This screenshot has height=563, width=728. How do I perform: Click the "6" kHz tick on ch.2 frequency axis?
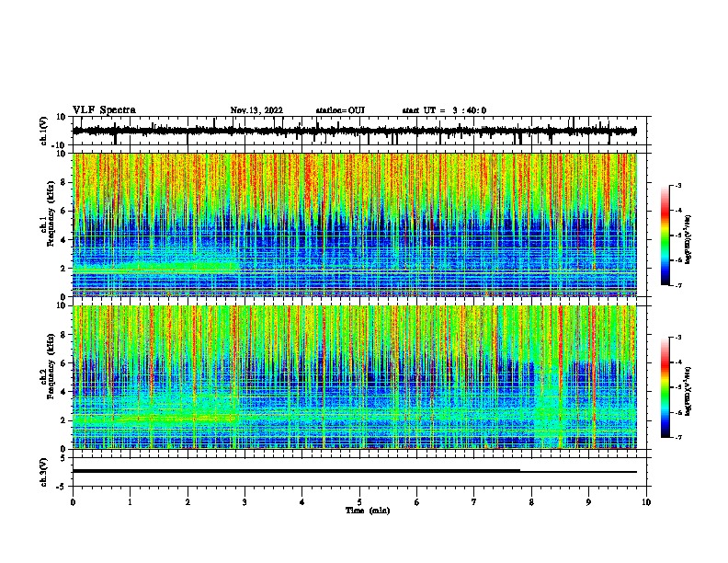[x=63, y=363]
